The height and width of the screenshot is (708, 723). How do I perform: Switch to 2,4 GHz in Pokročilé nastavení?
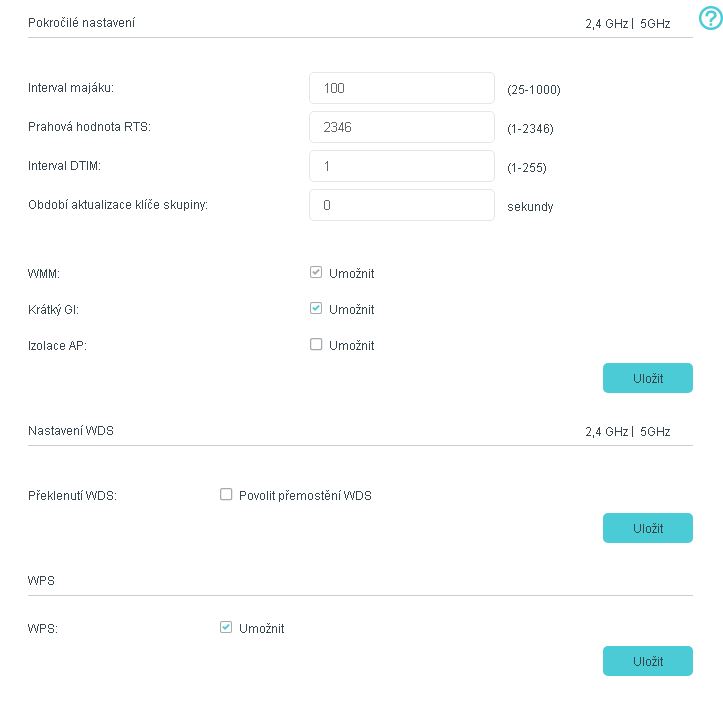point(607,22)
